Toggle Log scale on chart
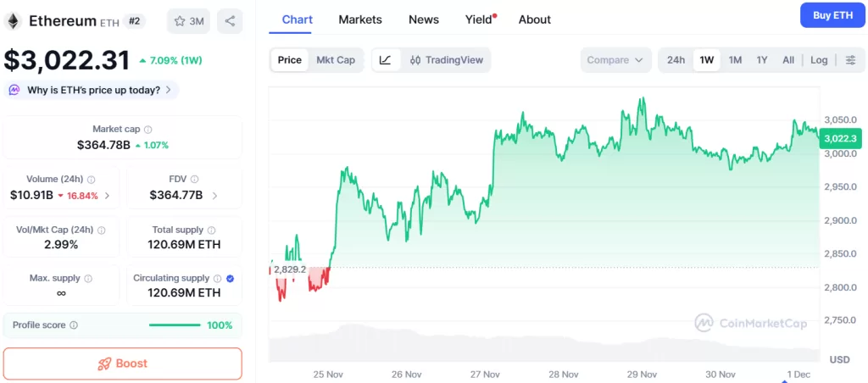 pyautogui.click(x=819, y=60)
